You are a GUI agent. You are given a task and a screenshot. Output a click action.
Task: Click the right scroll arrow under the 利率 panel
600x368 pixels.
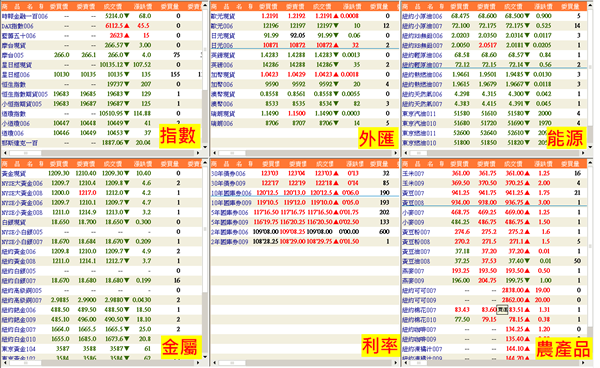click(x=396, y=362)
